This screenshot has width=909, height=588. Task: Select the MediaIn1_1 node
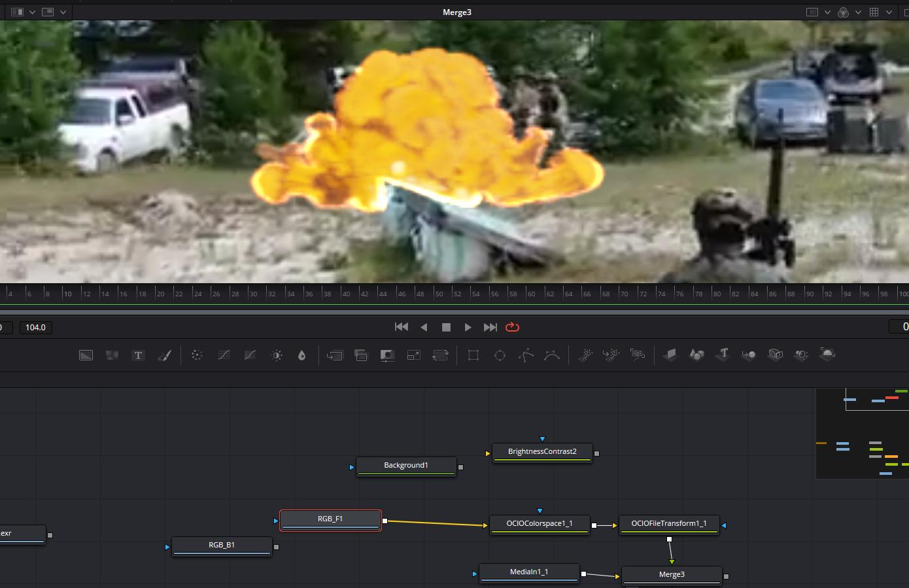[x=529, y=573]
